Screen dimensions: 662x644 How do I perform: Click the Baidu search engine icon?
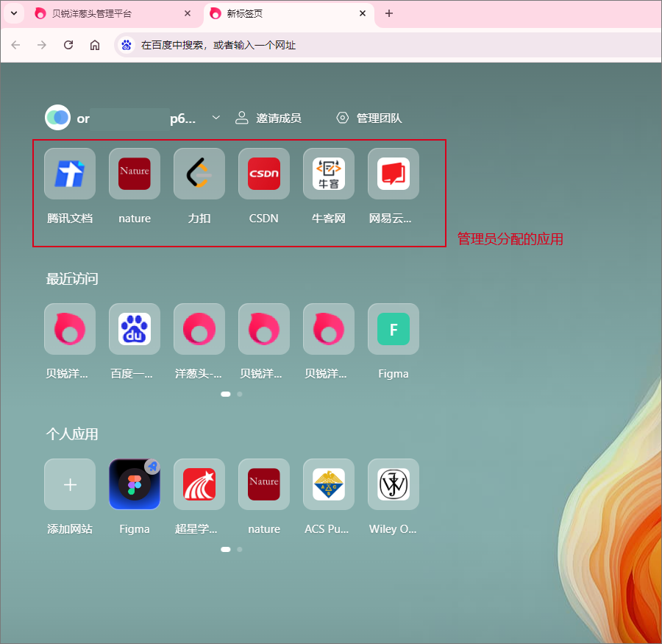127,45
